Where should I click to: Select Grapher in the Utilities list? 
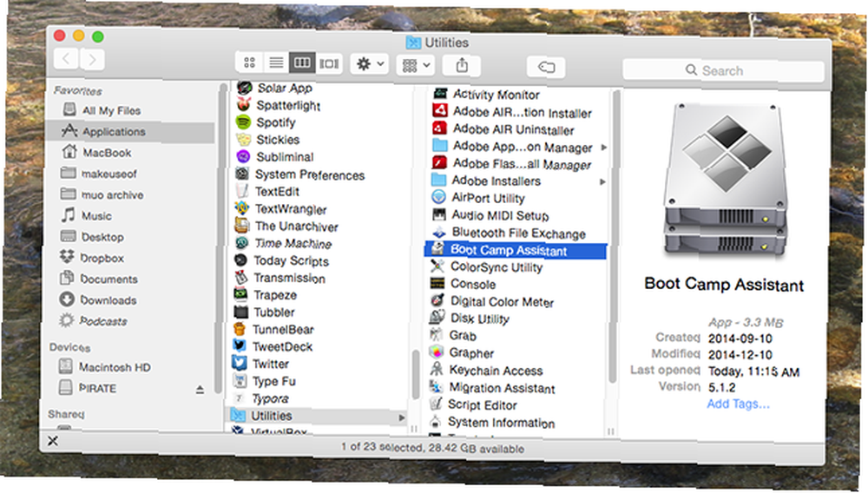click(x=471, y=352)
